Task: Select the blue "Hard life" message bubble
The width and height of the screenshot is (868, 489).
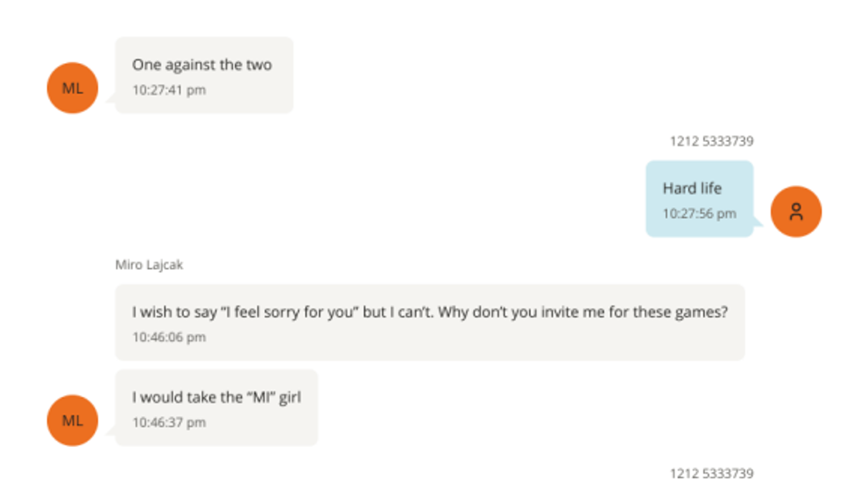Action: 699,199
